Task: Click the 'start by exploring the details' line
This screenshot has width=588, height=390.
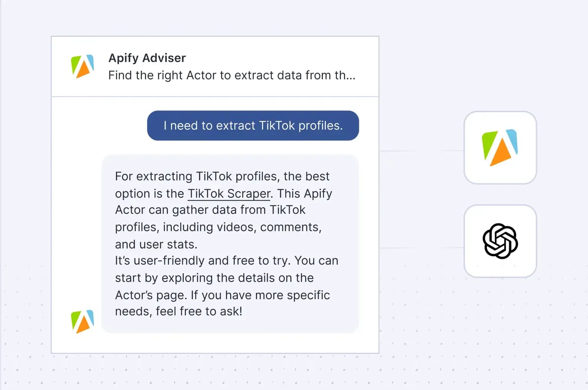Action: click(214, 278)
